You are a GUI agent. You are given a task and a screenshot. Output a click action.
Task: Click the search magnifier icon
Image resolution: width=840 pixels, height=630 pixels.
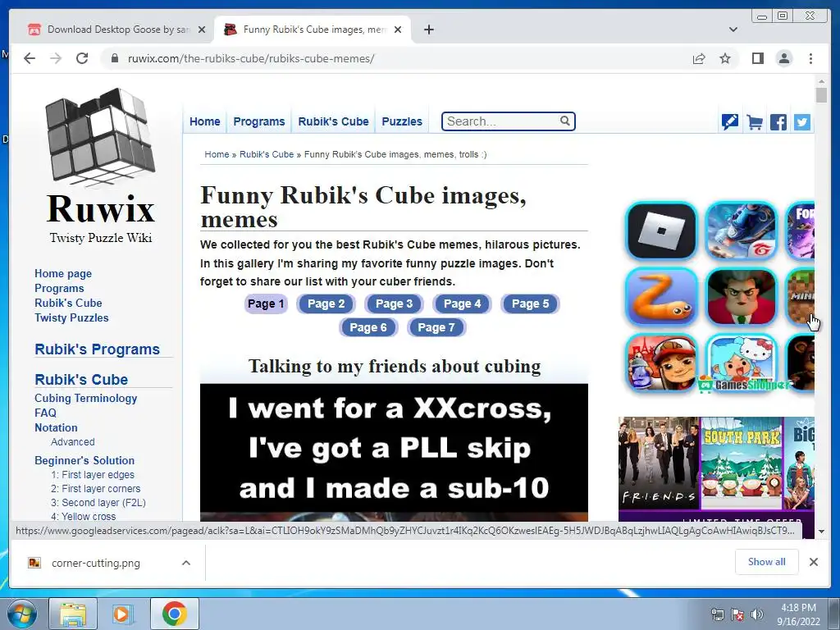click(x=564, y=121)
